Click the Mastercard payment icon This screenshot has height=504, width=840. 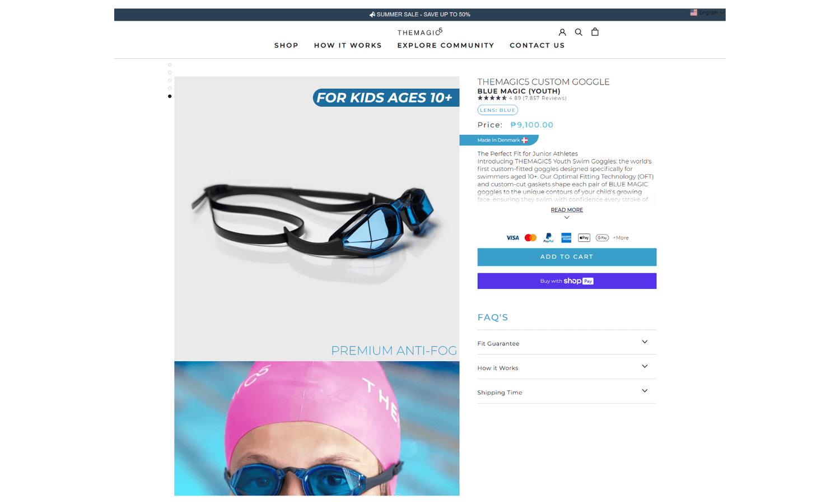click(x=530, y=238)
